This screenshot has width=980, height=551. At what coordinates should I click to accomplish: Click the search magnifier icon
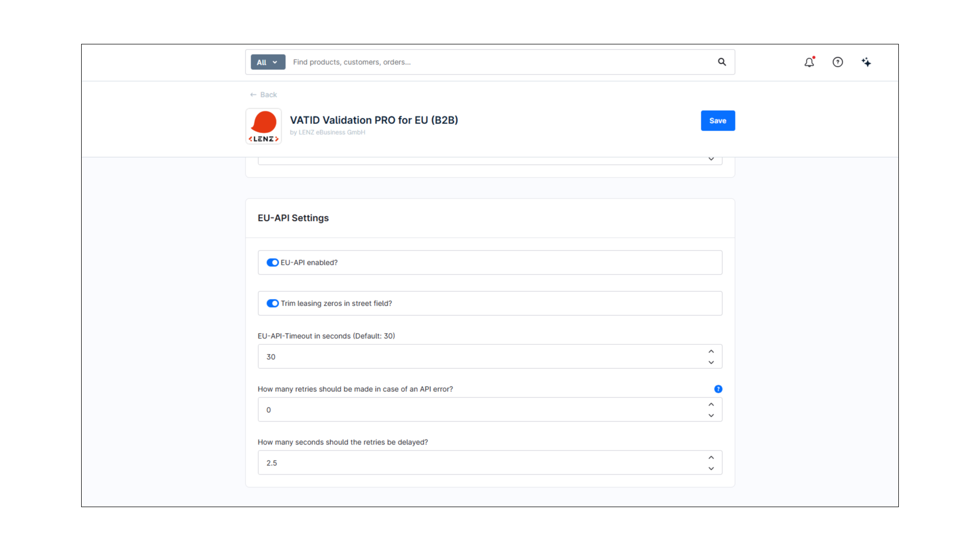coord(722,62)
